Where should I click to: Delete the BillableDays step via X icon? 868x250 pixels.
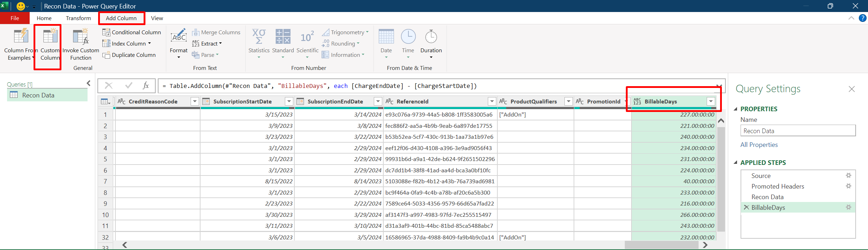click(x=746, y=207)
